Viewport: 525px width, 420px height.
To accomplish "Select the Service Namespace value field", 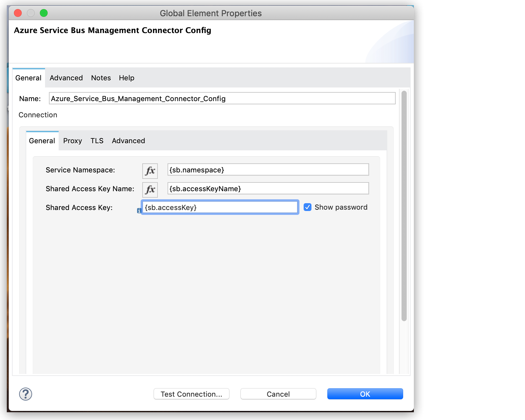I will pos(268,169).
